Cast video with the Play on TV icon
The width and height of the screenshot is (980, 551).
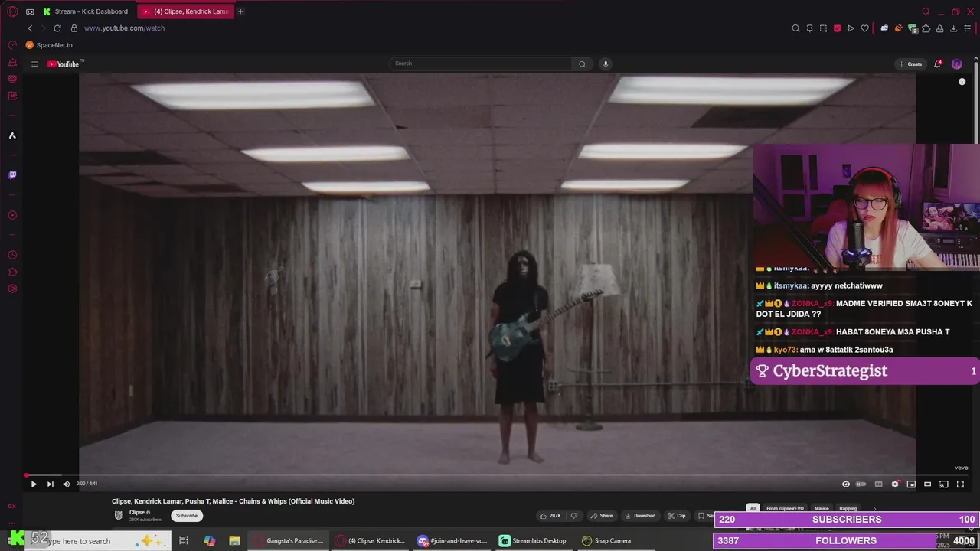(944, 484)
